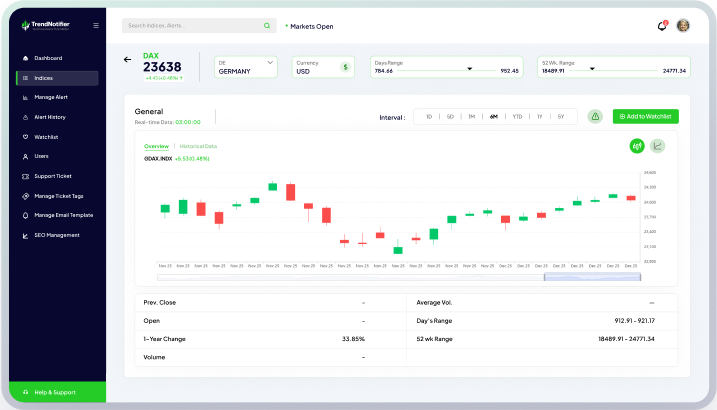Click the chart range scrollbar handle

tap(584, 277)
